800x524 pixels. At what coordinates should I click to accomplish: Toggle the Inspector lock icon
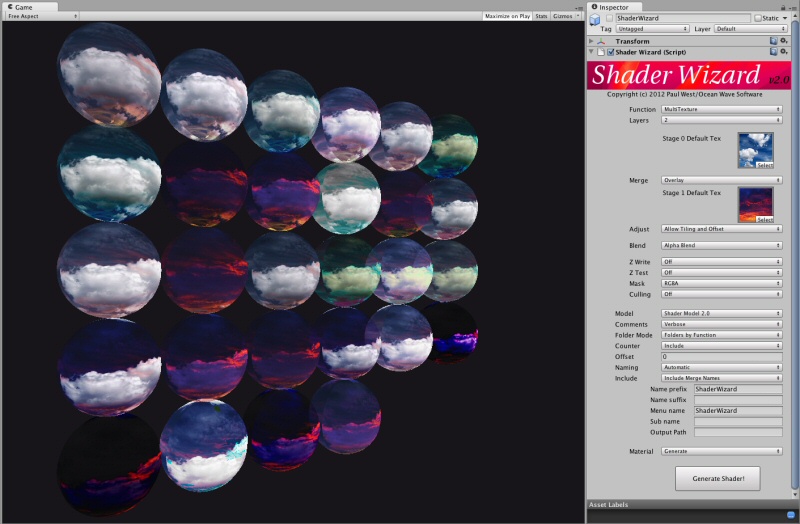tap(783, 7)
